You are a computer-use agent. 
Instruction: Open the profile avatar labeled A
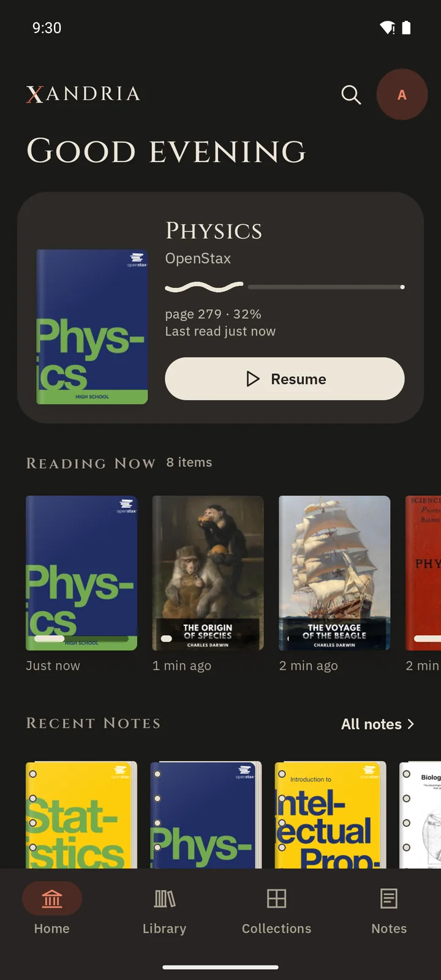(402, 94)
